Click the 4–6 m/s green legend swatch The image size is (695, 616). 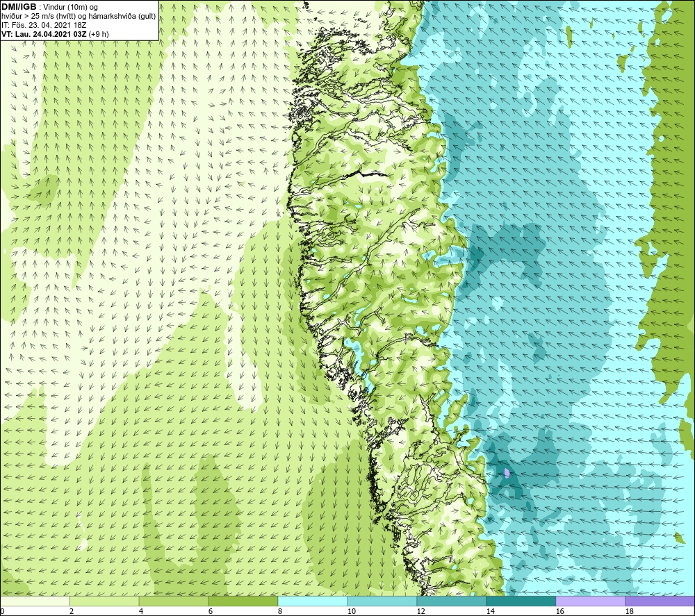(174, 601)
